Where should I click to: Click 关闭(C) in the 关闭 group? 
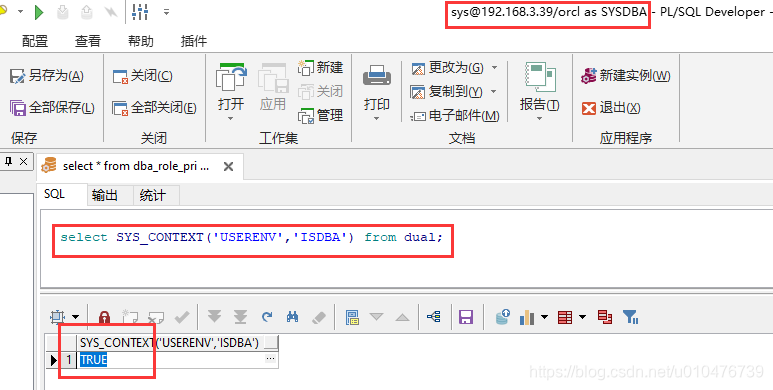pyautogui.click(x=142, y=76)
